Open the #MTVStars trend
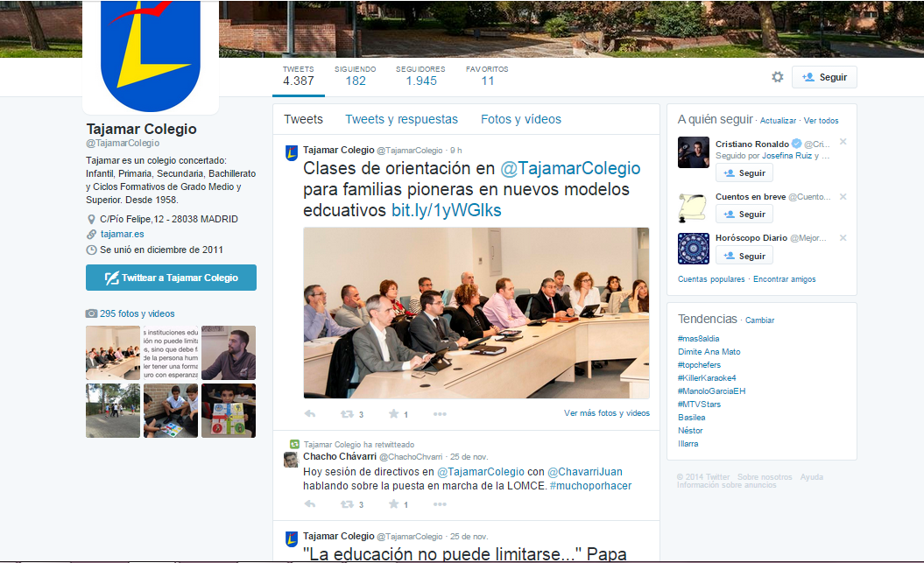The height and width of the screenshot is (563, 924). tap(699, 405)
